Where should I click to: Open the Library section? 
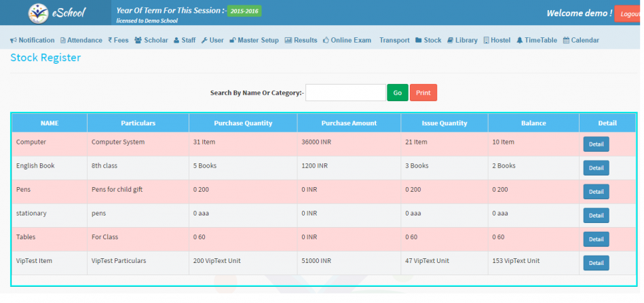(462, 41)
